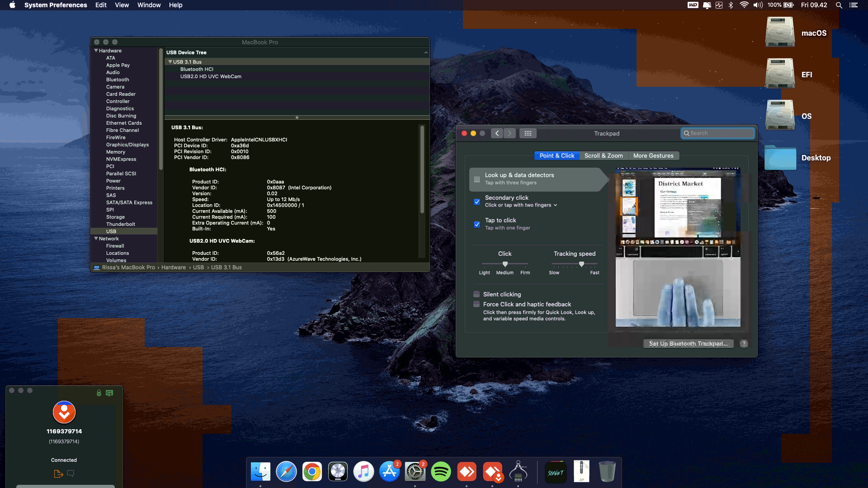Image resolution: width=868 pixels, height=488 pixels.
Task: Open Spotlight search in menu bar
Action: (x=839, y=5)
